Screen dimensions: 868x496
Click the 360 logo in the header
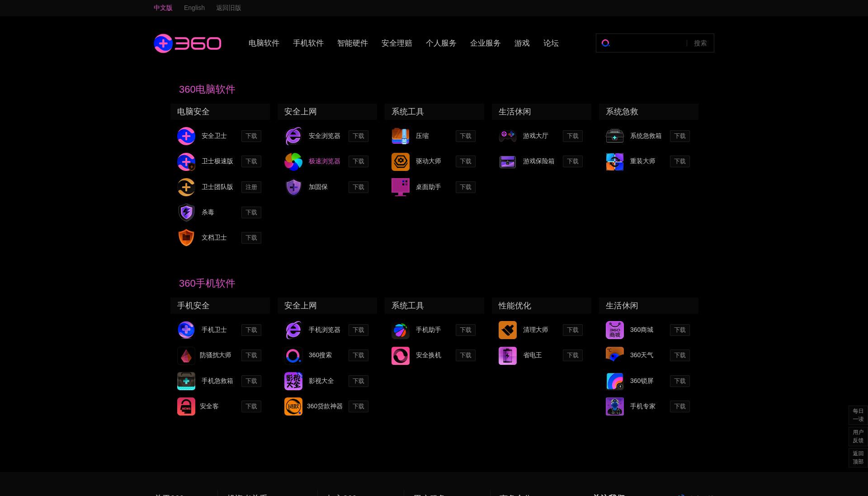[x=187, y=43]
